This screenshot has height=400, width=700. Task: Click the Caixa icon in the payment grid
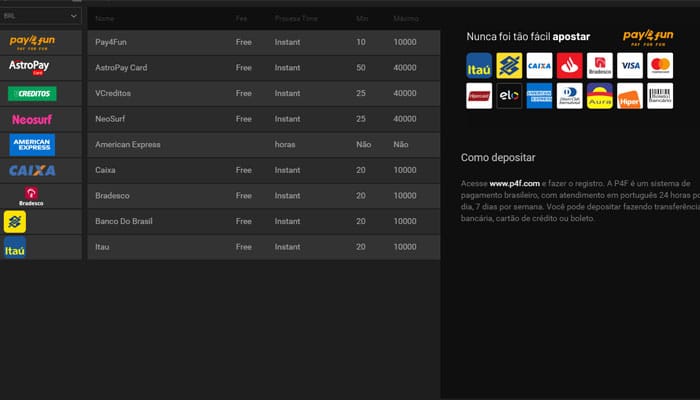click(539, 66)
